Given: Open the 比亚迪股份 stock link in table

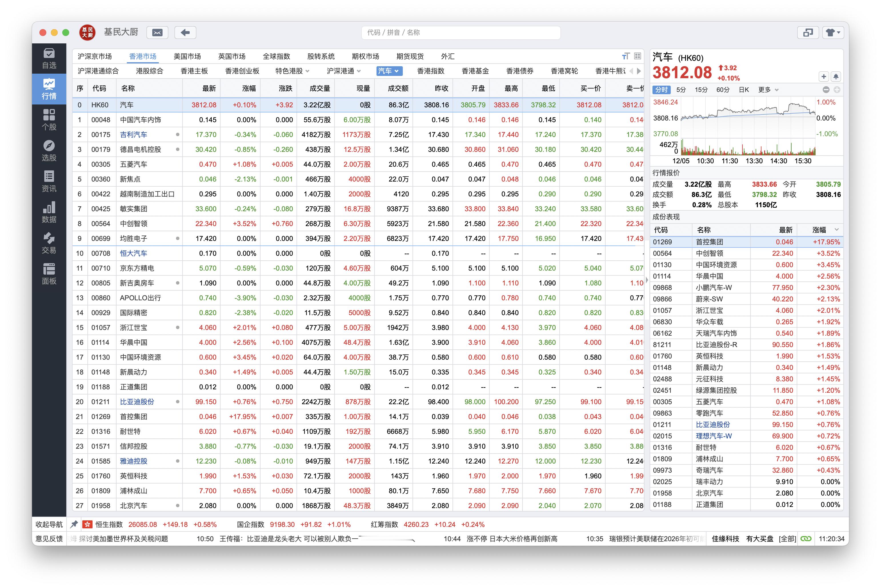Looking at the screenshot, I should (137, 402).
